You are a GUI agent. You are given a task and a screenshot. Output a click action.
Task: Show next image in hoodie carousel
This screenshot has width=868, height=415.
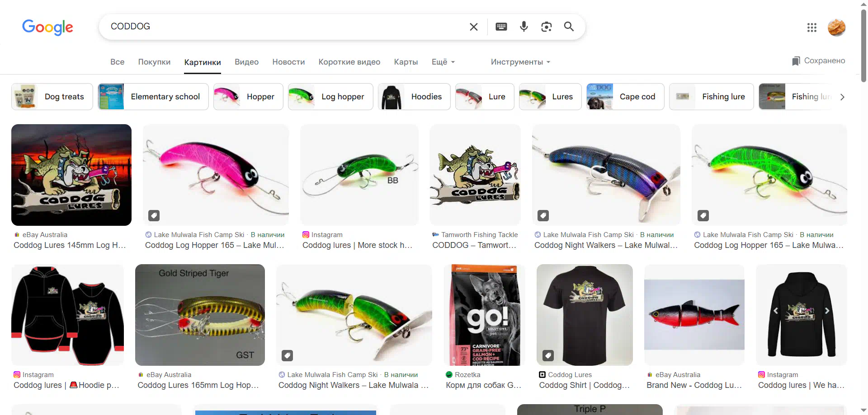(x=827, y=311)
